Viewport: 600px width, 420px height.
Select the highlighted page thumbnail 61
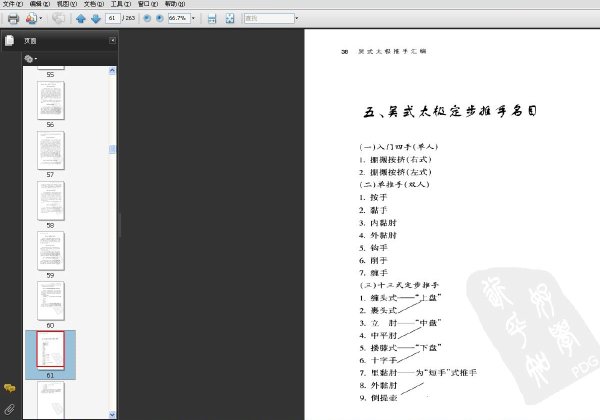pos(51,350)
